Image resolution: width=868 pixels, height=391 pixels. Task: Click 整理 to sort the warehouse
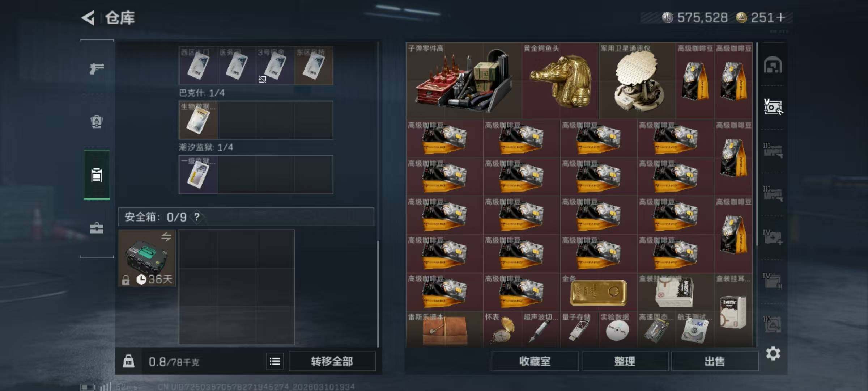625,361
